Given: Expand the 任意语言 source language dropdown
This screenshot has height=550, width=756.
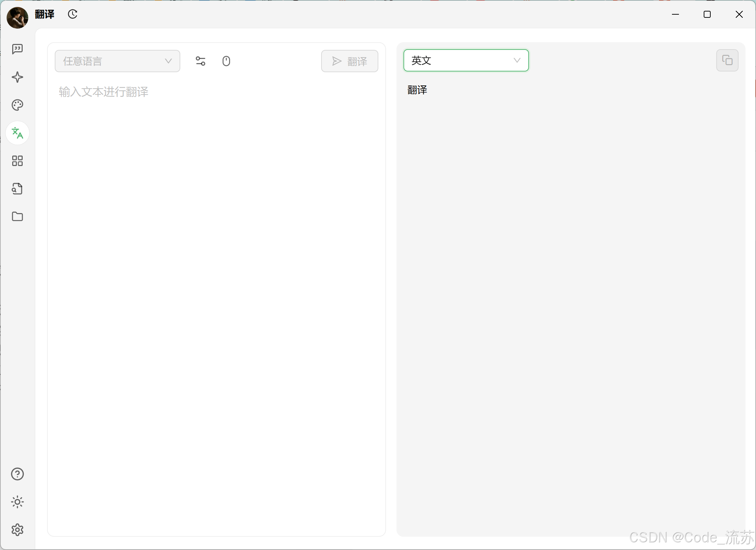Looking at the screenshot, I should 117,61.
